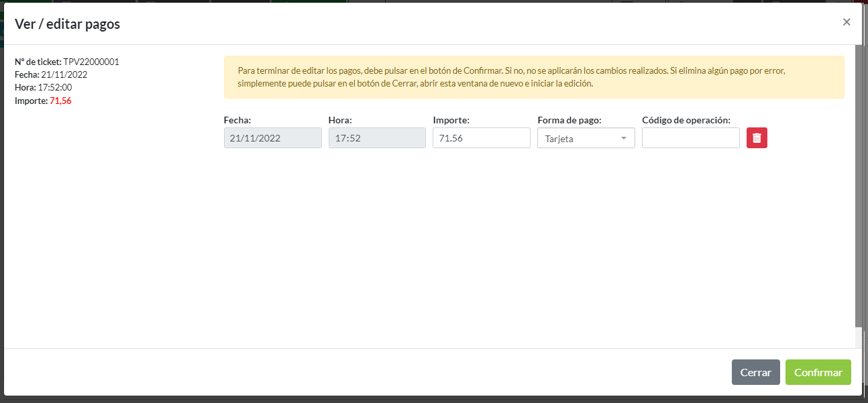Click the dialog's vertical scrollbar
Screen dimensions: 868x403
pos(859,188)
